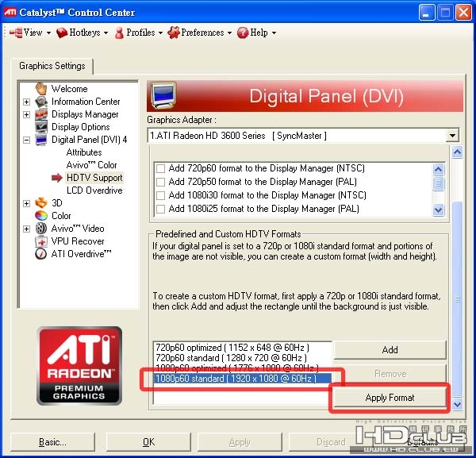476x458 pixels.
Task: Select HDTV Support tree item
Action: [x=94, y=178]
